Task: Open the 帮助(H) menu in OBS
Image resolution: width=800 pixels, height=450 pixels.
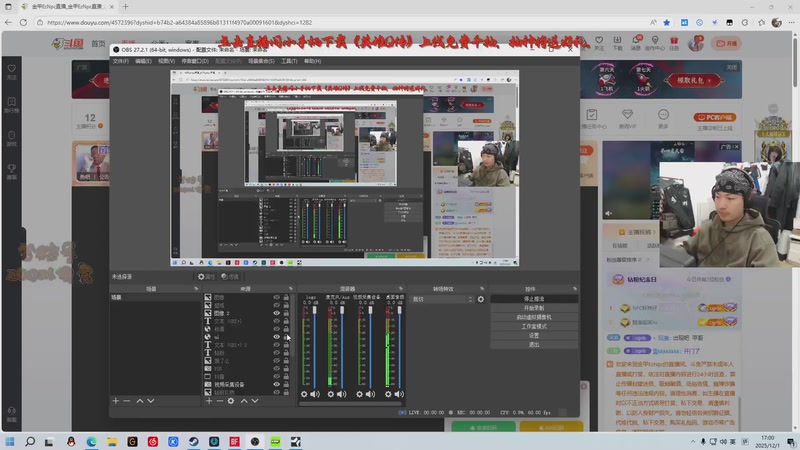Action: [312, 61]
